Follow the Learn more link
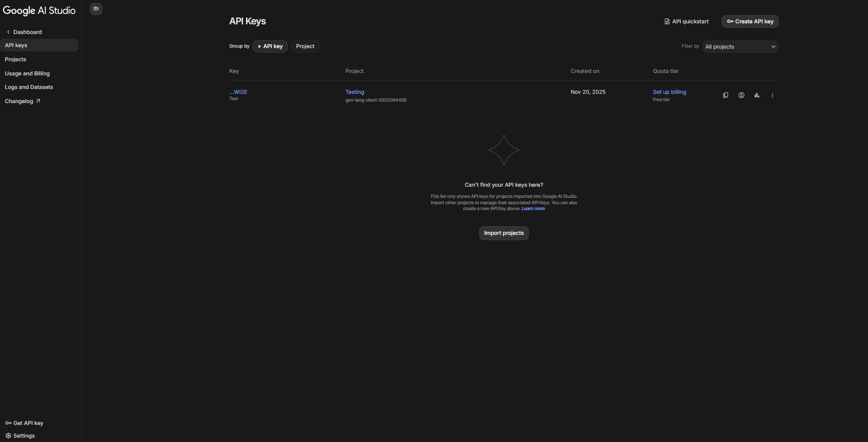This screenshot has width=868, height=442. coord(533,209)
